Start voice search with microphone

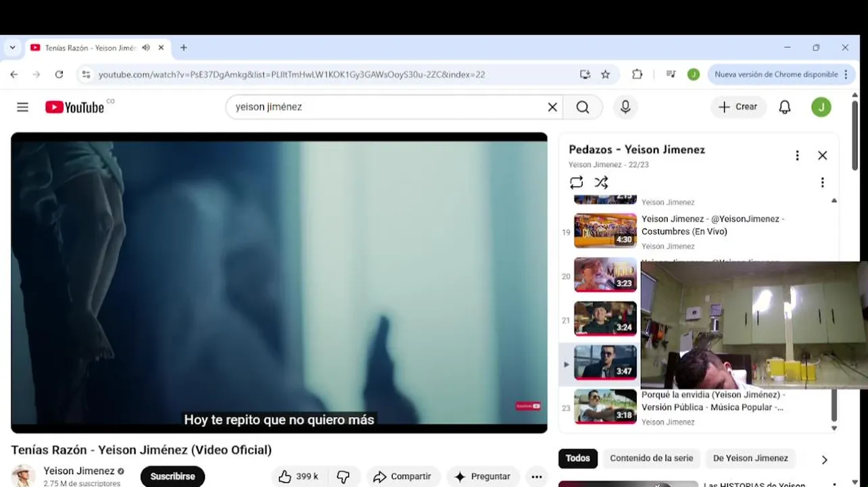625,107
